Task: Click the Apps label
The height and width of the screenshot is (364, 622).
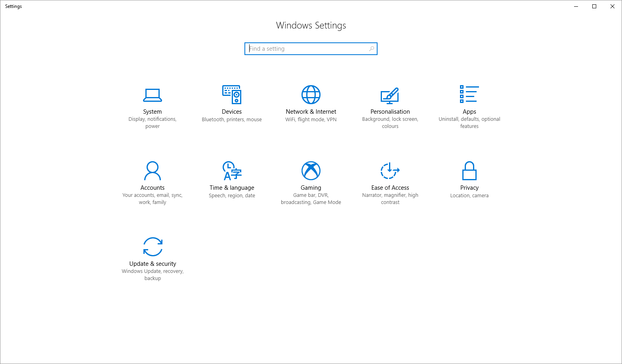Action: click(x=469, y=112)
